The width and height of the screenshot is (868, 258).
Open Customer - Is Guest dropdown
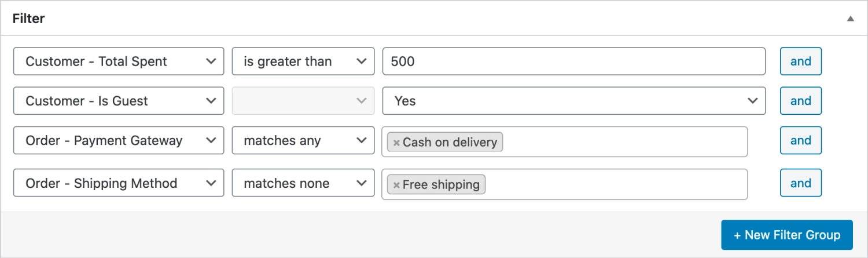tap(118, 101)
